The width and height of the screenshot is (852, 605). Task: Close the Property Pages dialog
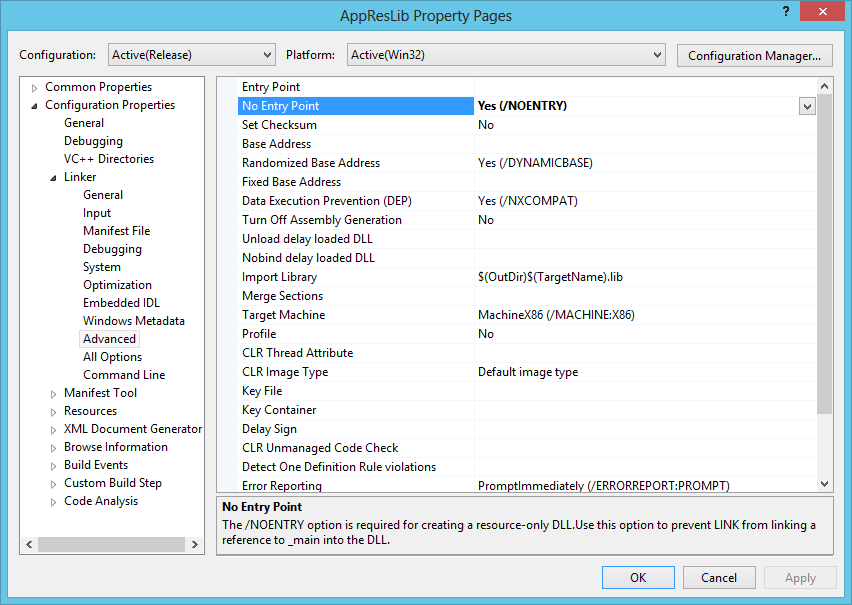point(823,11)
